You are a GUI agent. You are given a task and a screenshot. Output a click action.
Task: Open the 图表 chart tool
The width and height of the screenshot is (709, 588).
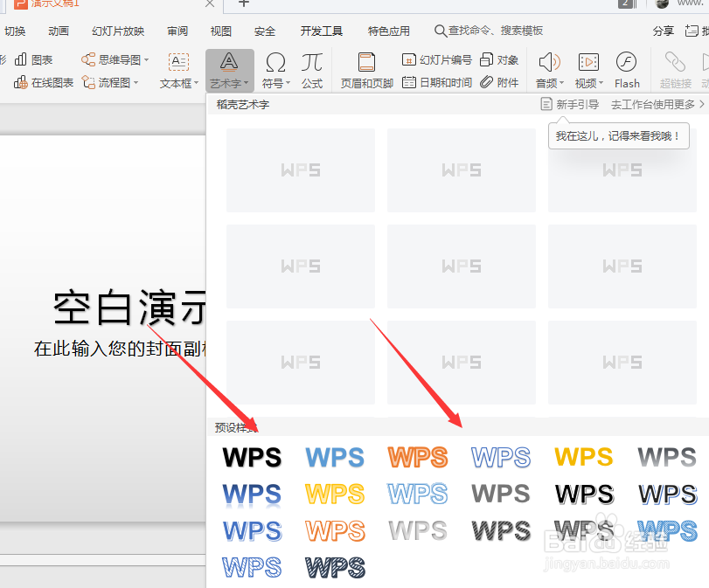tap(34, 59)
